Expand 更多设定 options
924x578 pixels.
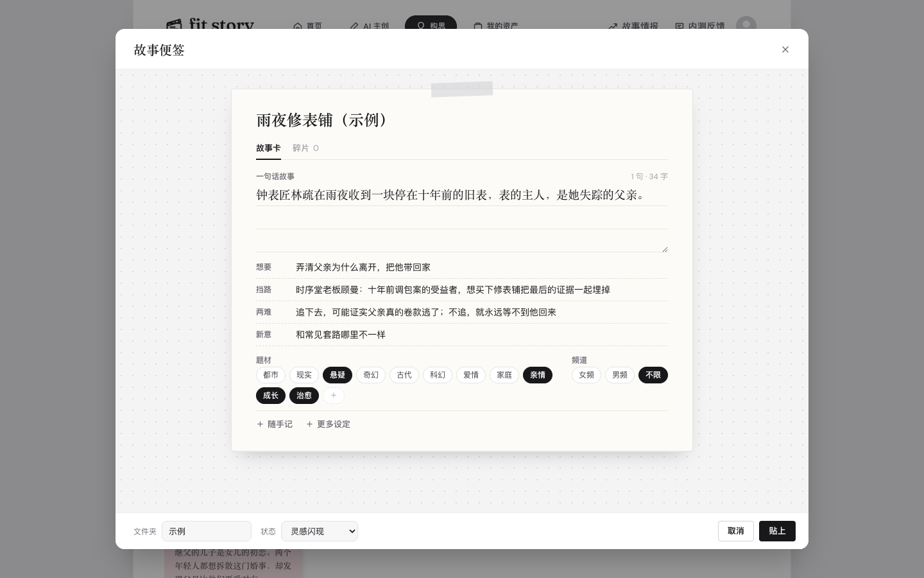pyautogui.click(x=328, y=425)
